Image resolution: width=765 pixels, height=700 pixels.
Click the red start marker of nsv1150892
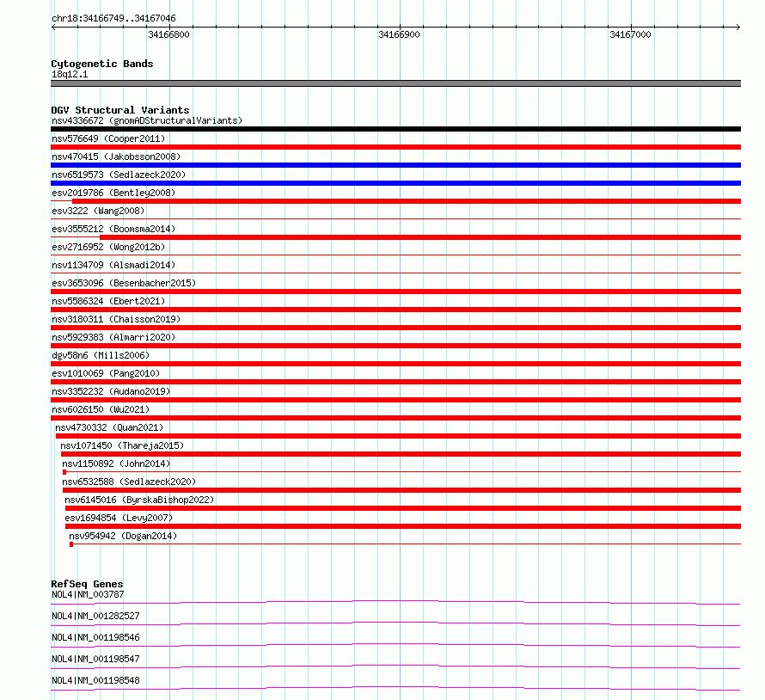(x=64, y=472)
